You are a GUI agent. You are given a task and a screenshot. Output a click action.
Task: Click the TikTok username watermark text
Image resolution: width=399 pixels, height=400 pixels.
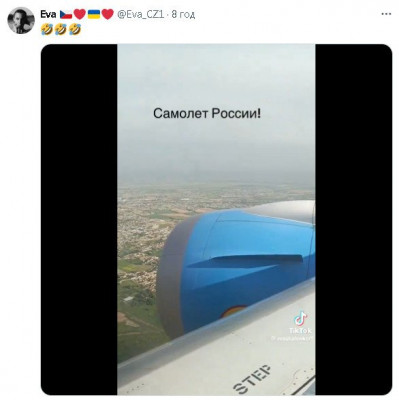291,338
